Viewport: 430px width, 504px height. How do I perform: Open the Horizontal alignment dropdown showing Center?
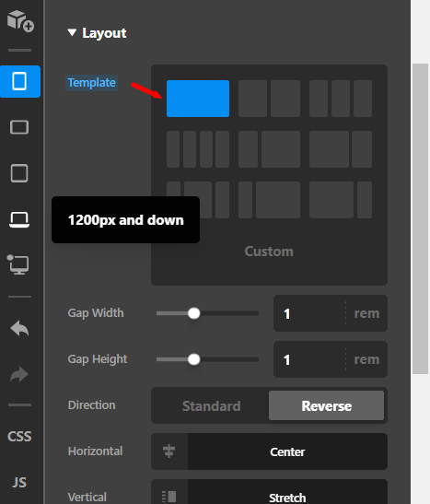(269, 451)
